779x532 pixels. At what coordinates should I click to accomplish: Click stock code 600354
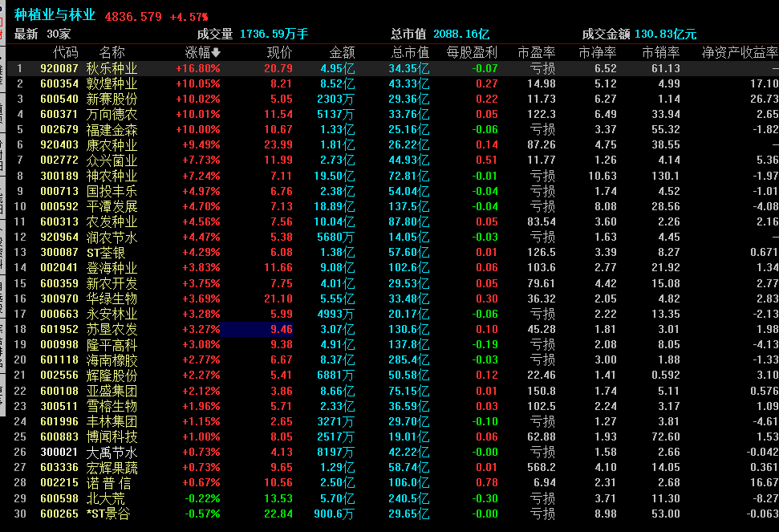pyautogui.click(x=59, y=83)
